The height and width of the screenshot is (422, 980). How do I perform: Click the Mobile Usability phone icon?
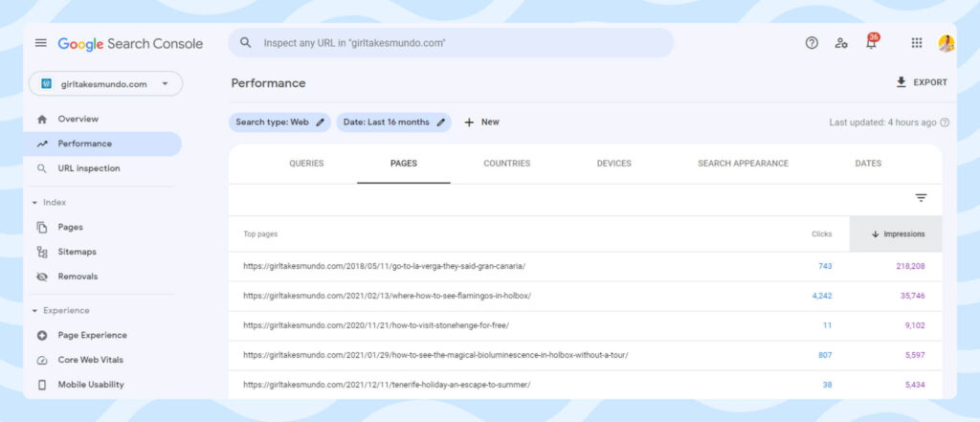coord(42,385)
